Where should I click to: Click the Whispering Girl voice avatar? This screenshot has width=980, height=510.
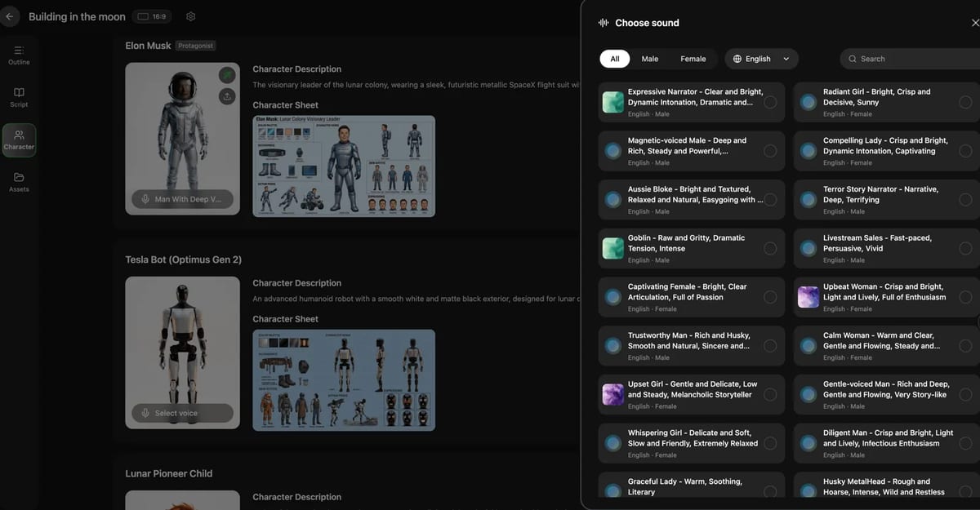(613, 443)
